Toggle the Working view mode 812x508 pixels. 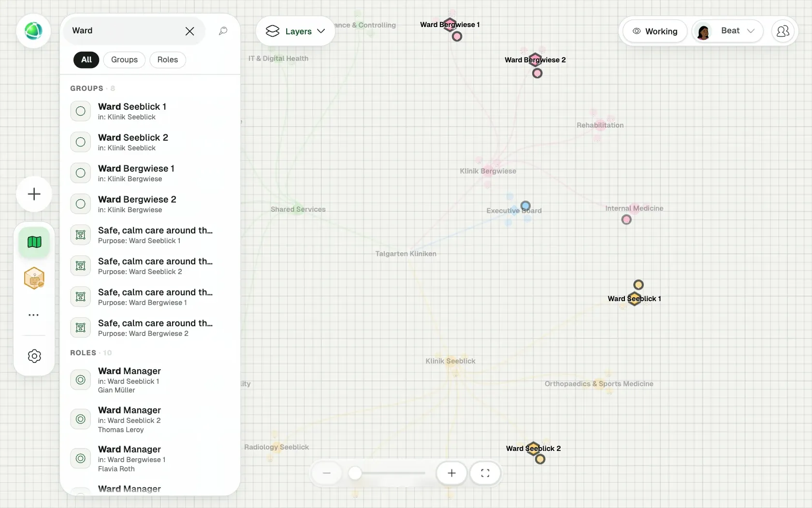click(x=655, y=31)
